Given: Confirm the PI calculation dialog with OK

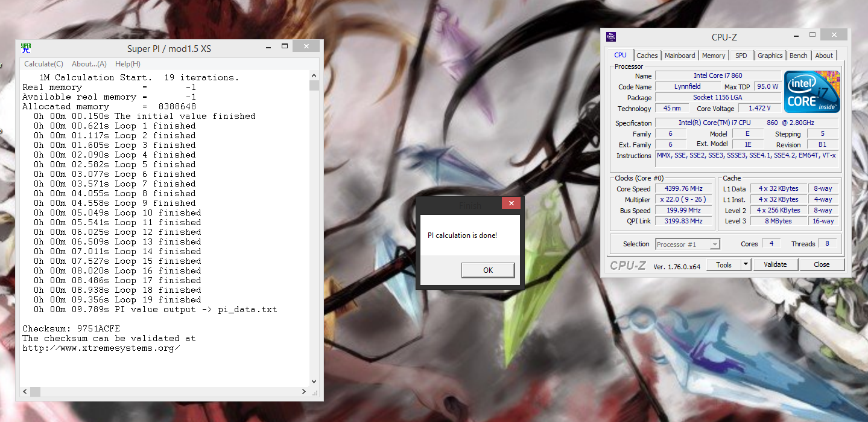Looking at the screenshot, I should (x=488, y=270).
